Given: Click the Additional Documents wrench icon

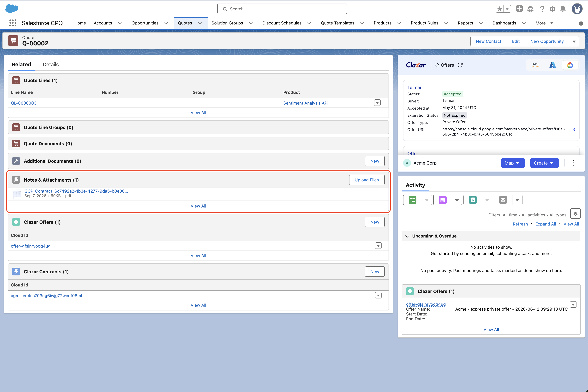Looking at the screenshot, I should click(x=16, y=161).
